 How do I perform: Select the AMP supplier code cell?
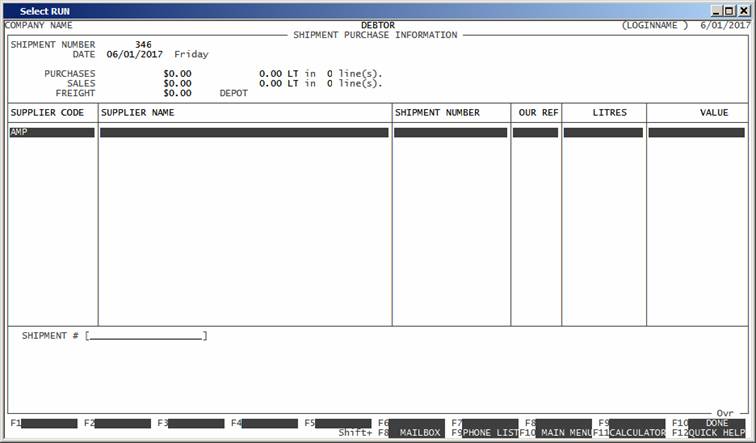tap(52, 133)
